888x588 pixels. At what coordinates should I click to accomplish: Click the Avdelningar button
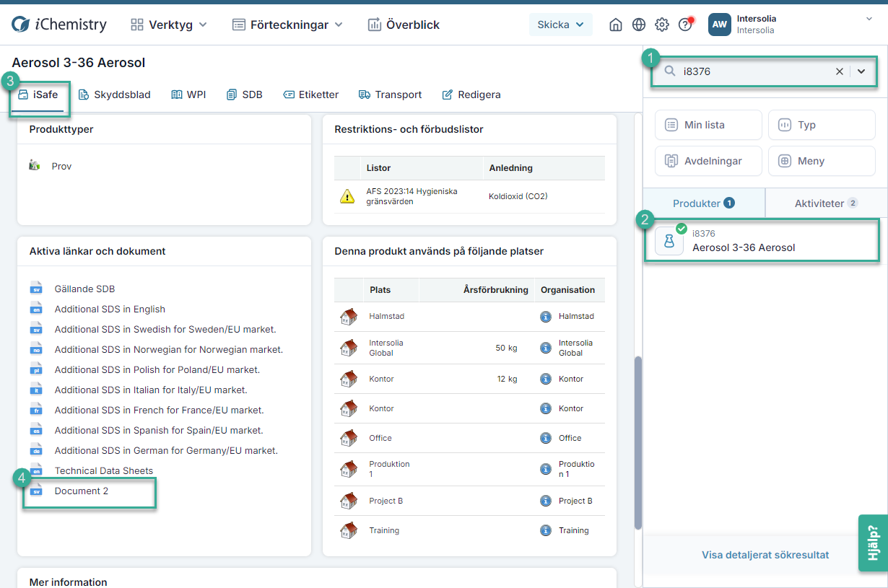click(x=708, y=161)
